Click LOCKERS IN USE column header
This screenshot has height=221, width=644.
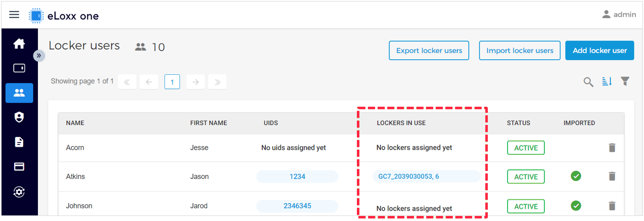[x=401, y=123]
